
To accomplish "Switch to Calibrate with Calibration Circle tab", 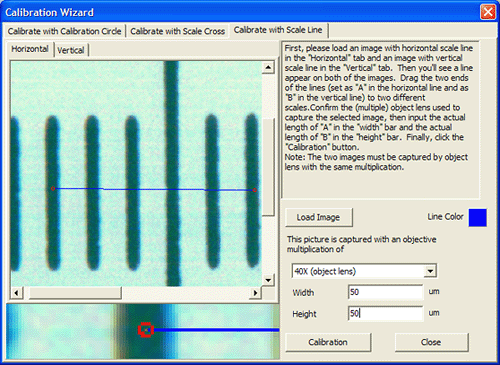I will pos(64,31).
